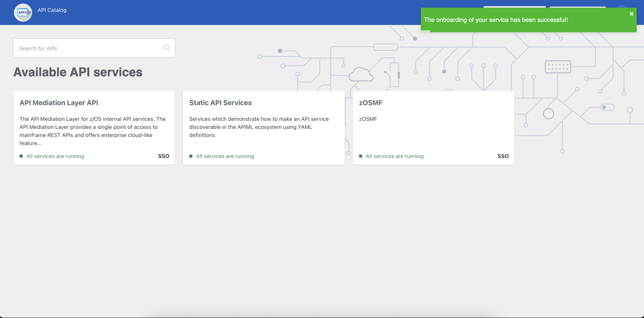The width and height of the screenshot is (644, 318).
Task: Open the zOSMF tile title
Action: point(371,103)
